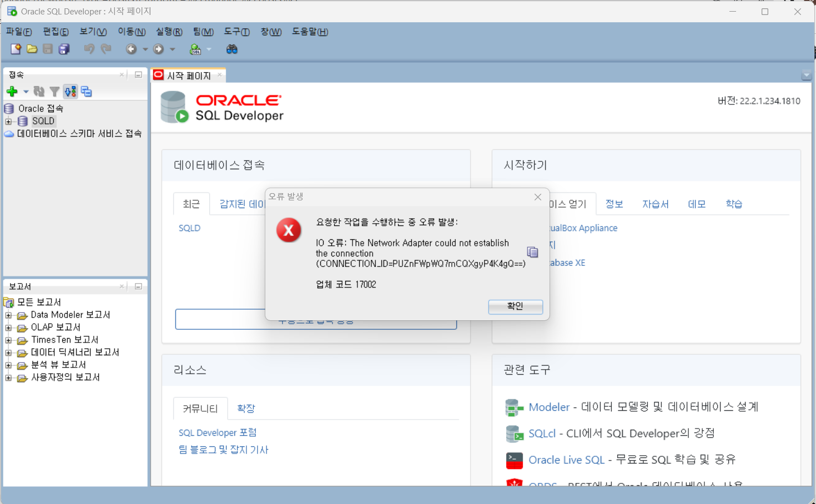Open the 실행(R) menu
The height and width of the screenshot is (504, 816).
pos(169,32)
